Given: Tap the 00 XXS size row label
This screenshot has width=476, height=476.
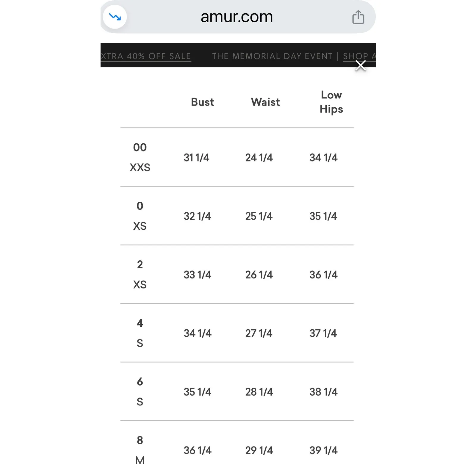Looking at the screenshot, I should pos(140,157).
